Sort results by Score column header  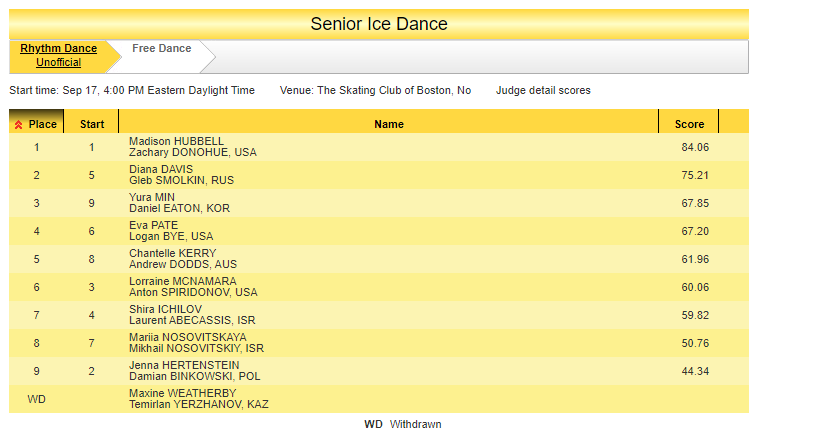[689, 124]
